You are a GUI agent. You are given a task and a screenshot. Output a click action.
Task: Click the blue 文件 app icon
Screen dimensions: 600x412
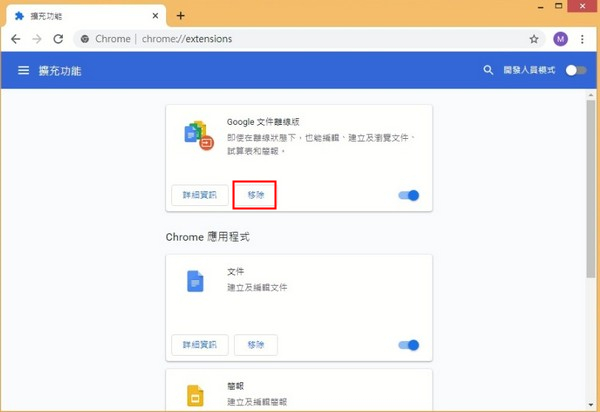(195, 281)
